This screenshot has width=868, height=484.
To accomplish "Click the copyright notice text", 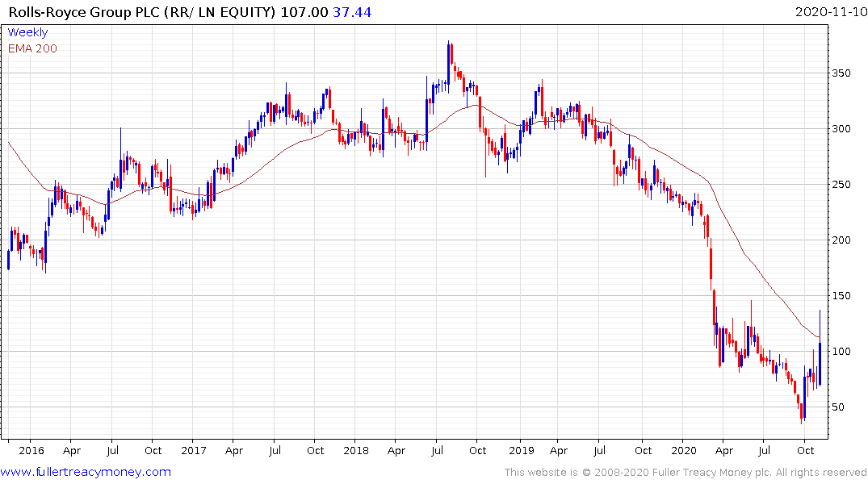I will tap(686, 473).
